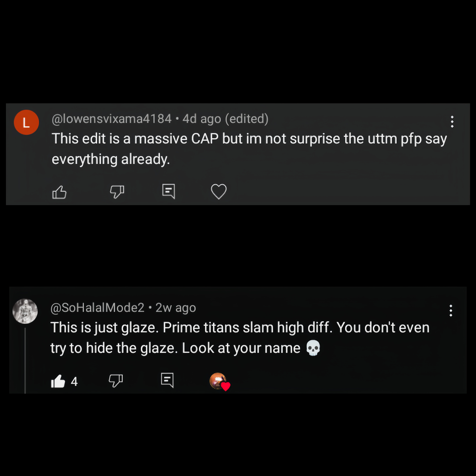Click the "Prime titans slam high diff" comment text
Screen dimensions: 476x476
[x=240, y=328]
